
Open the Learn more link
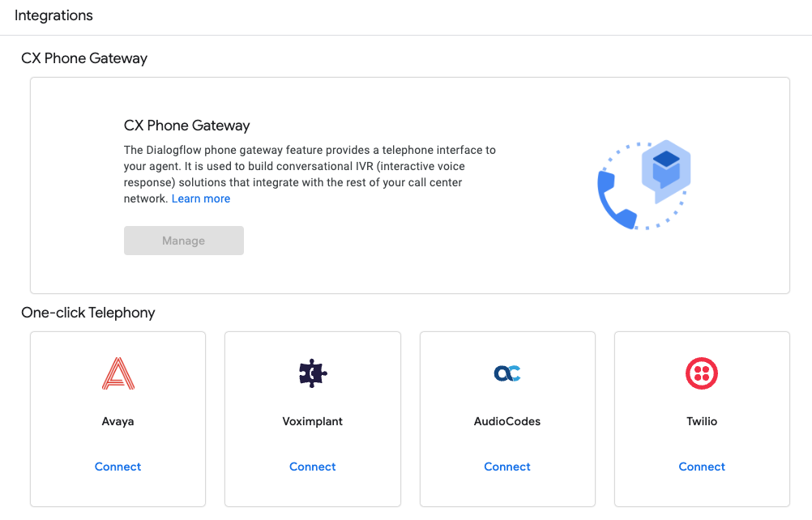tap(200, 198)
